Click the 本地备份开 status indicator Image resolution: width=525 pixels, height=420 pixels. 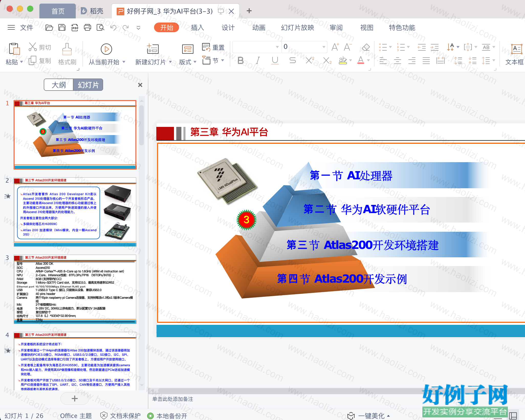click(x=167, y=416)
